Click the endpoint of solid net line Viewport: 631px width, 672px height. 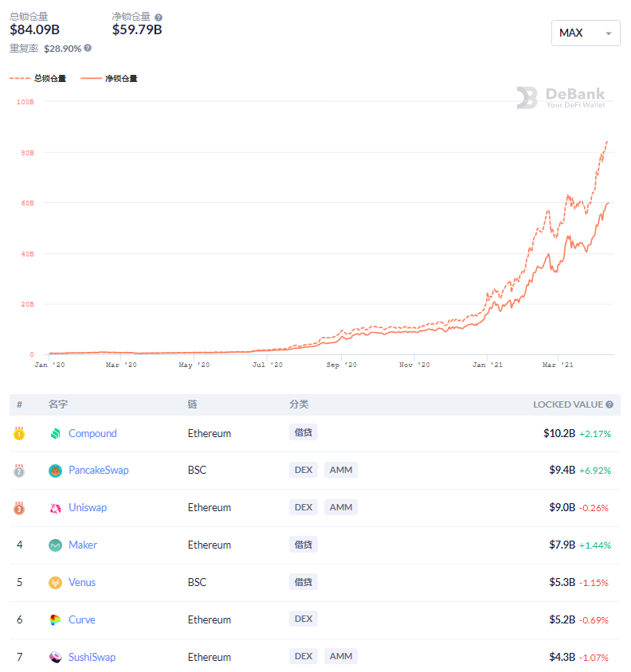(608, 203)
